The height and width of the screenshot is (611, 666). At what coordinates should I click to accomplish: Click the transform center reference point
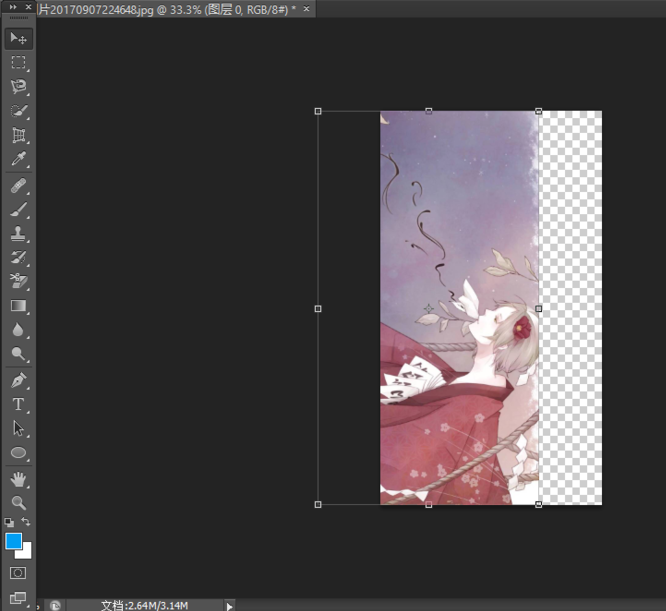point(429,309)
